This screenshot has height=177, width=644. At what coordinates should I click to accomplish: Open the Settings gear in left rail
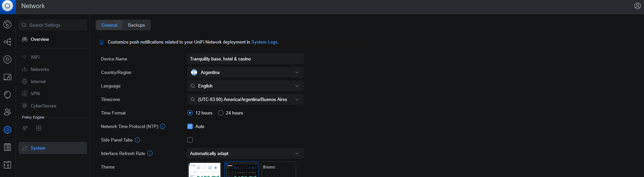click(x=7, y=130)
